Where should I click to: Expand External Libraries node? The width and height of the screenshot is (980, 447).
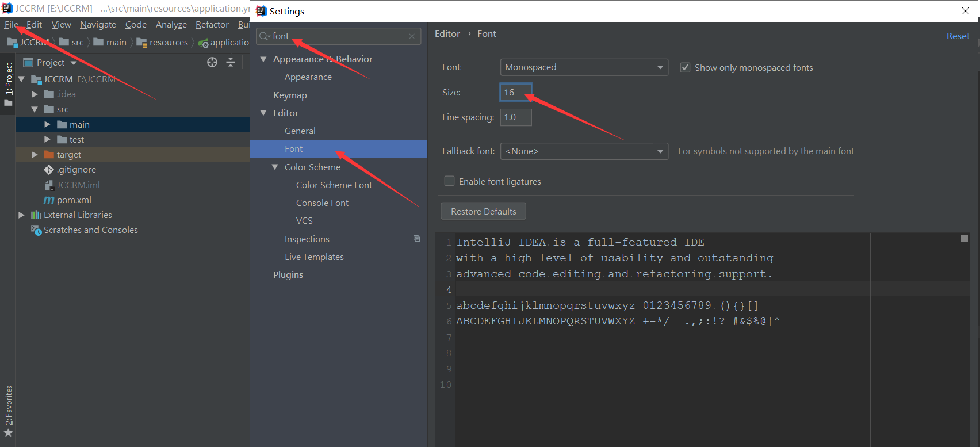pyautogui.click(x=21, y=215)
